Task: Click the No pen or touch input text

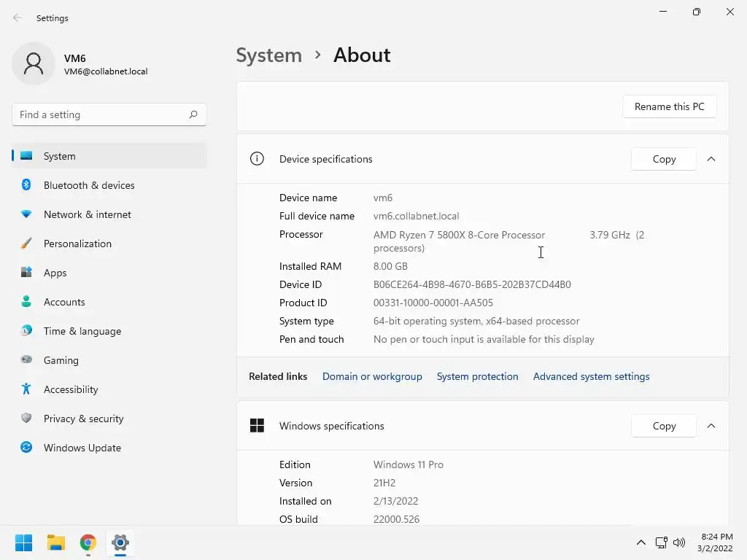Action: (x=484, y=339)
